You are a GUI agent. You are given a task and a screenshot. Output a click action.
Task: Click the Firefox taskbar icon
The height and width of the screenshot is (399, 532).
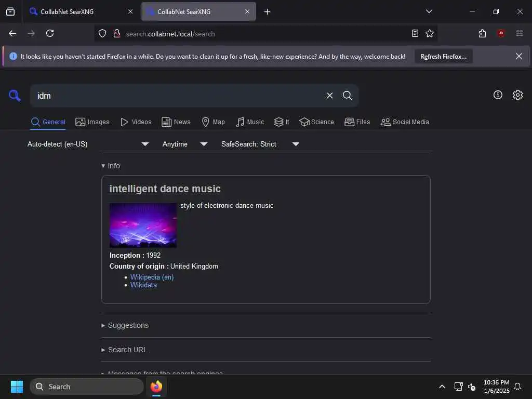[156, 387]
